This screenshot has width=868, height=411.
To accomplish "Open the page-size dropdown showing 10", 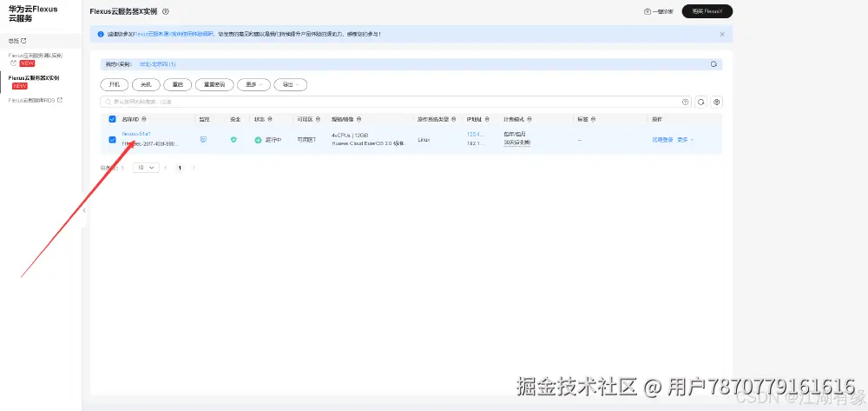I will 146,168.
